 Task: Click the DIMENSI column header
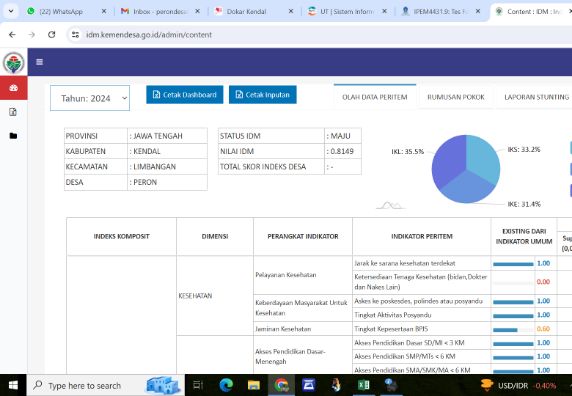[x=215, y=236]
